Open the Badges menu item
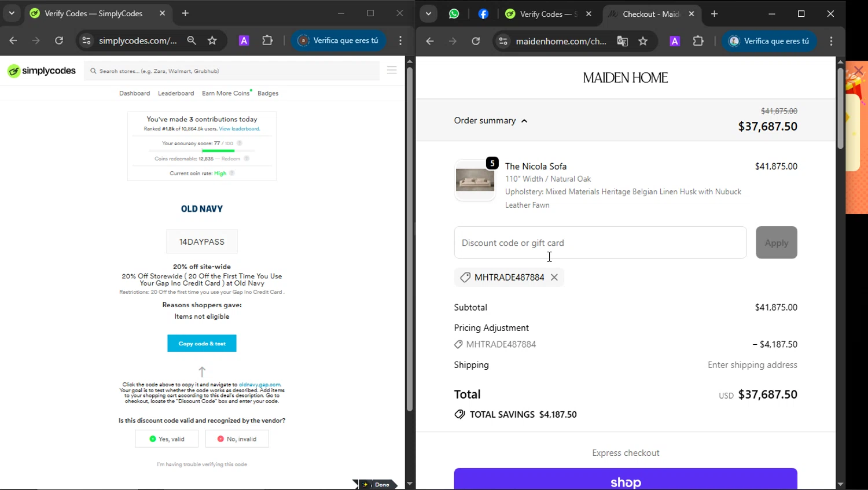The height and width of the screenshot is (490, 868). pyautogui.click(x=268, y=93)
